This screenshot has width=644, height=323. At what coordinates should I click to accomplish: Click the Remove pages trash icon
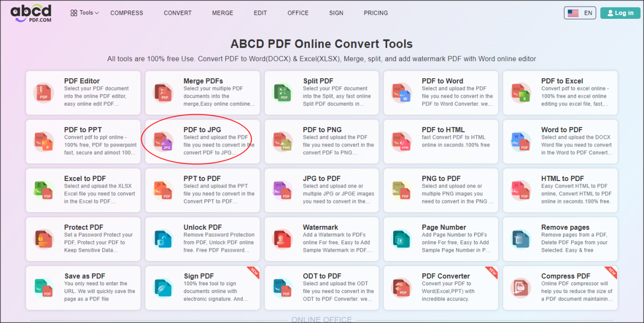pyautogui.click(x=521, y=239)
